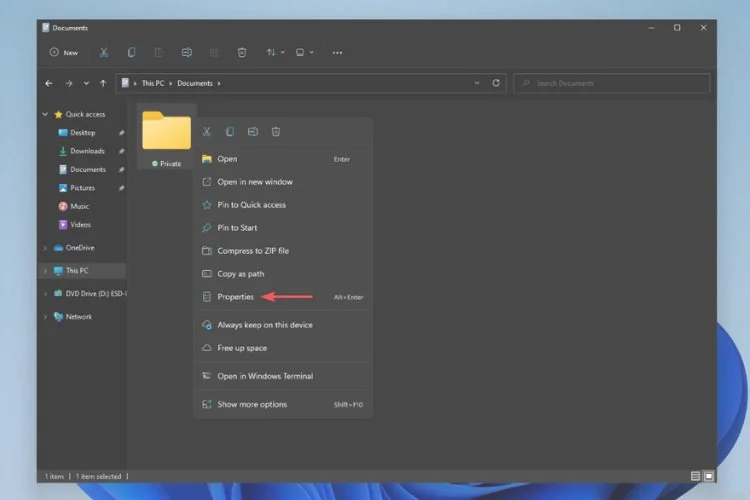Image resolution: width=750 pixels, height=500 pixels.
Task: Expand the DVD Drive tree node
Action: tap(45, 294)
